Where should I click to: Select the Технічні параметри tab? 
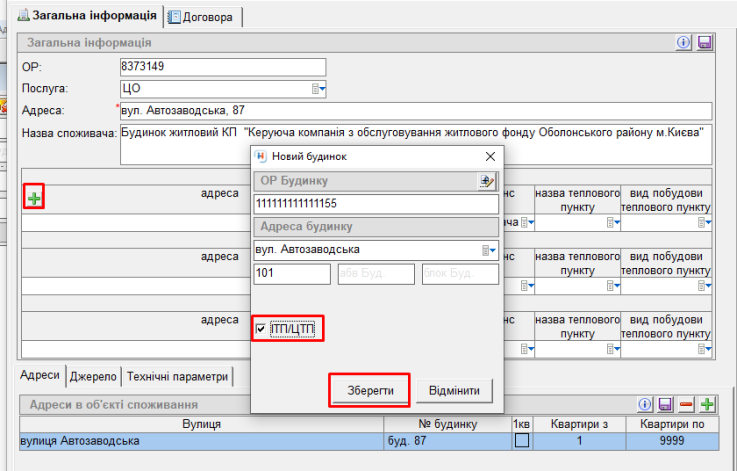(x=178, y=376)
